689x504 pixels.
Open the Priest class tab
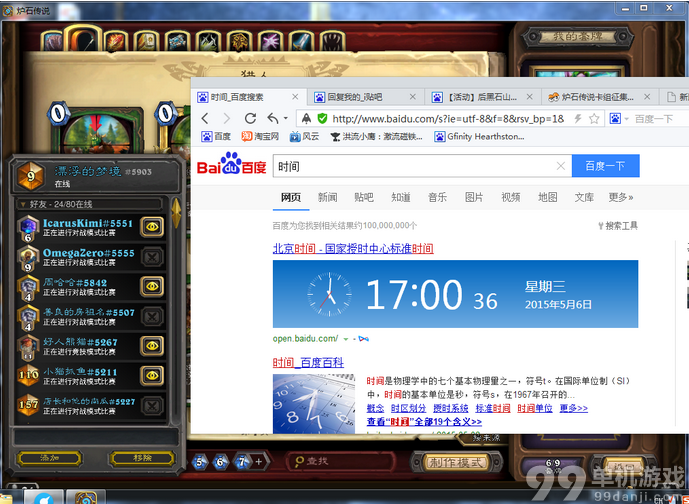[x=177, y=41]
